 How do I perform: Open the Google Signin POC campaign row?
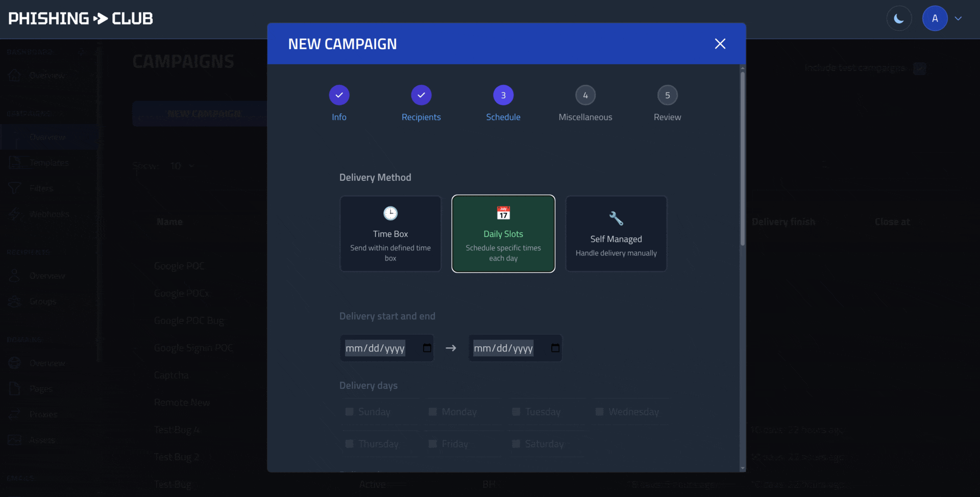[193, 348]
